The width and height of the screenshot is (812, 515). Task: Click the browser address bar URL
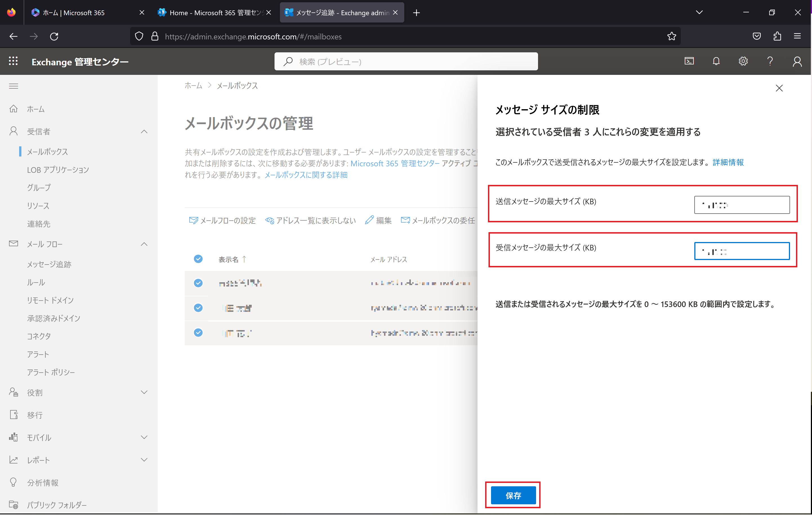pyautogui.click(x=253, y=36)
